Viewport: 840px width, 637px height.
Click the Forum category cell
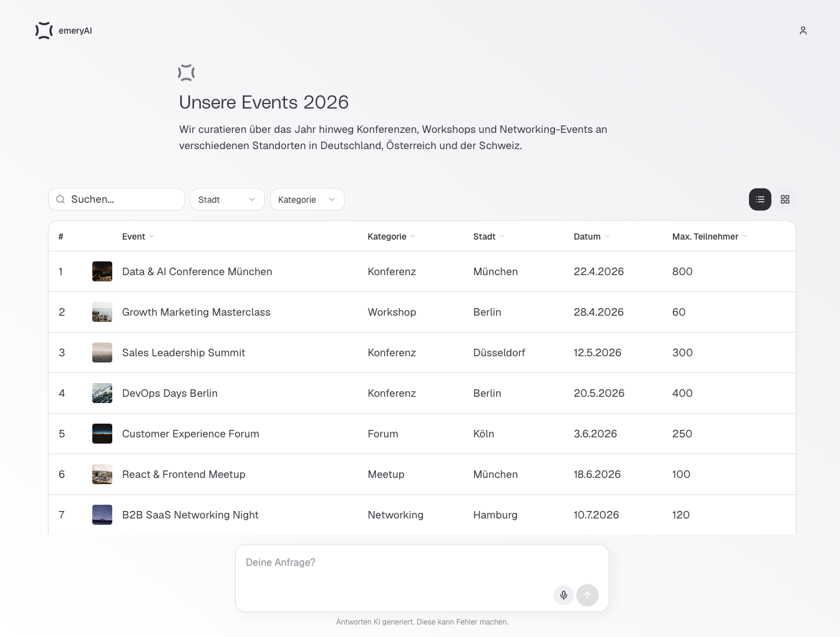click(383, 434)
